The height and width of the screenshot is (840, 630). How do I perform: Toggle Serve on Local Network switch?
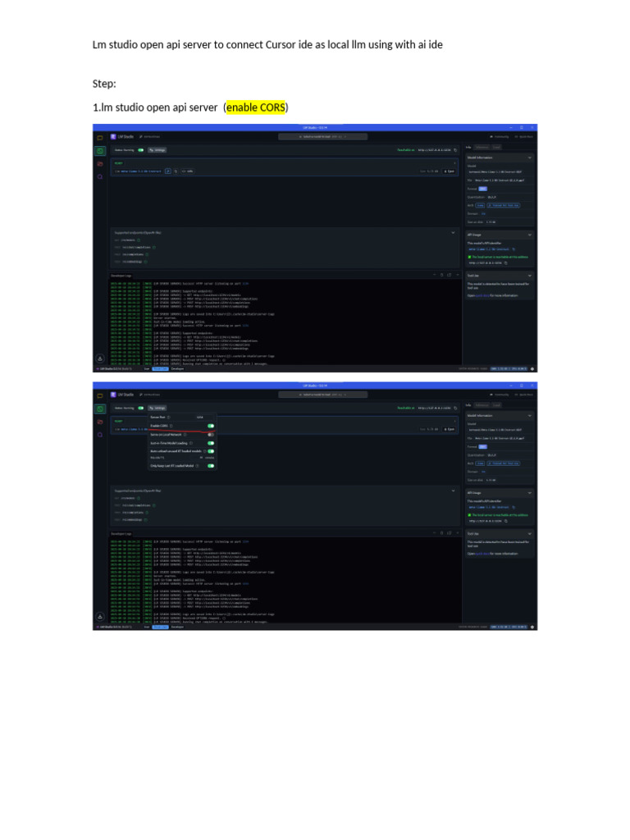211,435
